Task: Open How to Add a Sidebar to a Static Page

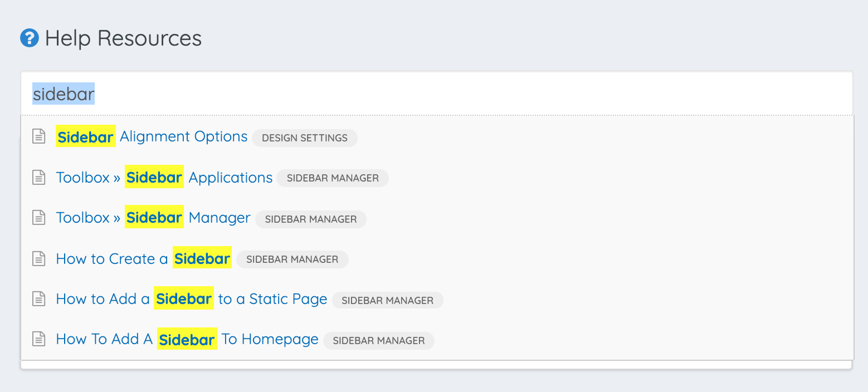Action: click(191, 299)
